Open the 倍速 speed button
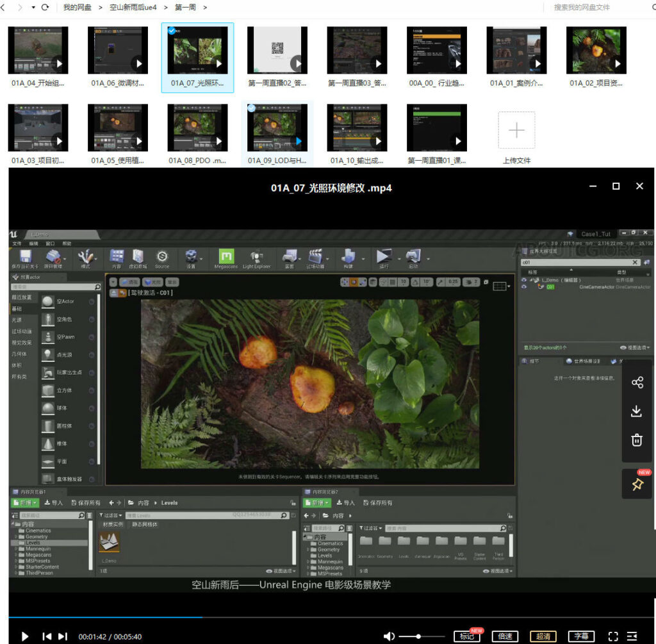Image resolution: width=656 pixels, height=644 pixels. pos(505,636)
